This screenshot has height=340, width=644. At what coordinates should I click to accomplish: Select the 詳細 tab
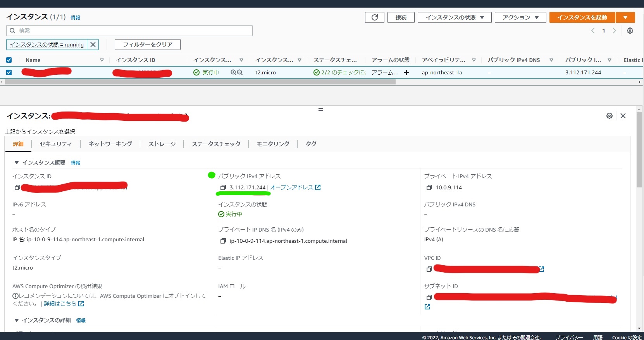(x=18, y=144)
